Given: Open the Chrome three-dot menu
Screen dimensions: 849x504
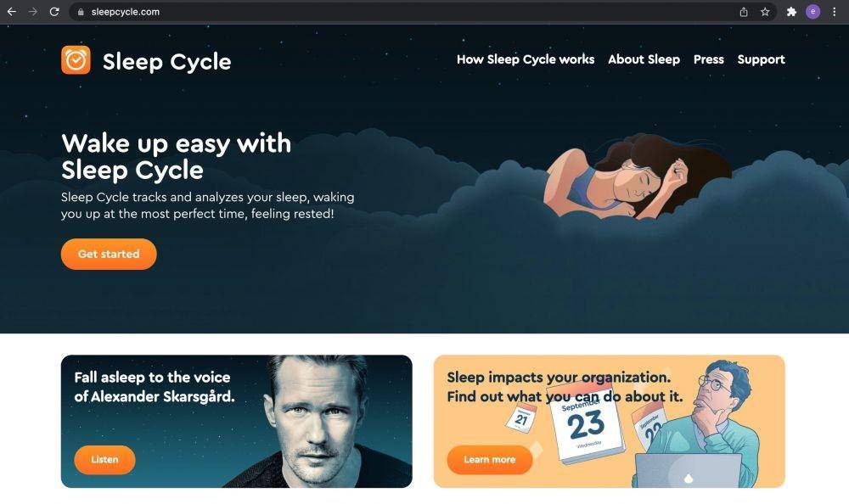Looking at the screenshot, I should (835, 12).
